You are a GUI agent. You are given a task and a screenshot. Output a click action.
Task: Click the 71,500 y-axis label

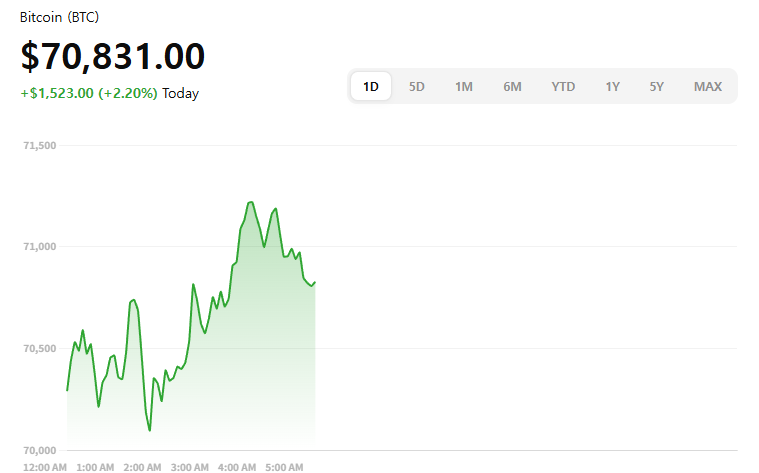(39, 146)
